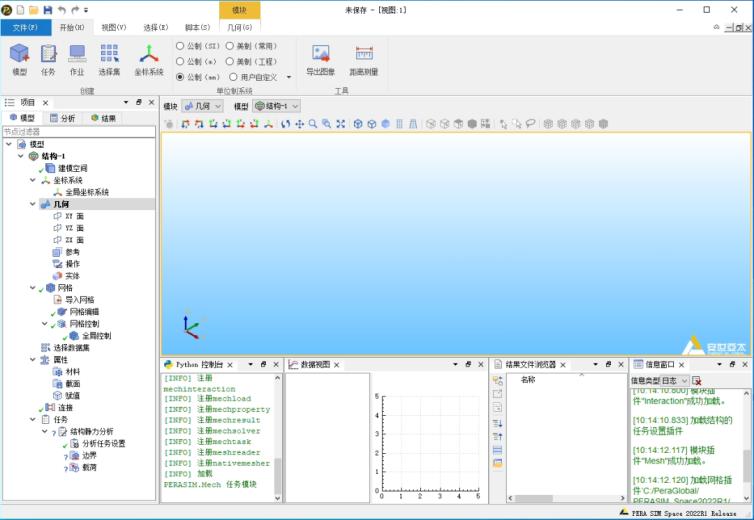The height and width of the screenshot is (520, 754).
Task: Click the lasso selection toolbar icon
Action: point(530,124)
